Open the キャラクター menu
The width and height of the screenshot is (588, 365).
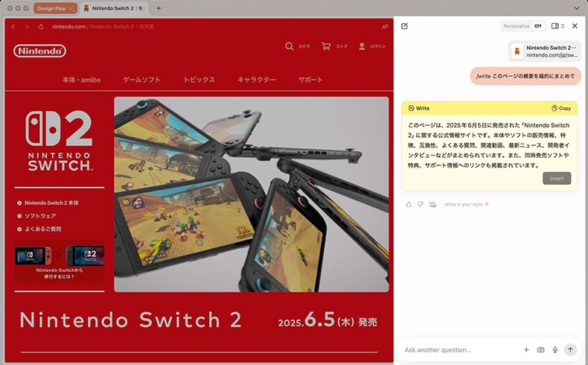[257, 80]
